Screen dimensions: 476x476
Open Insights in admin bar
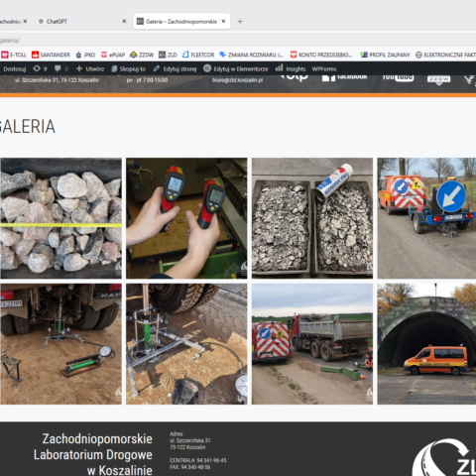291,68
